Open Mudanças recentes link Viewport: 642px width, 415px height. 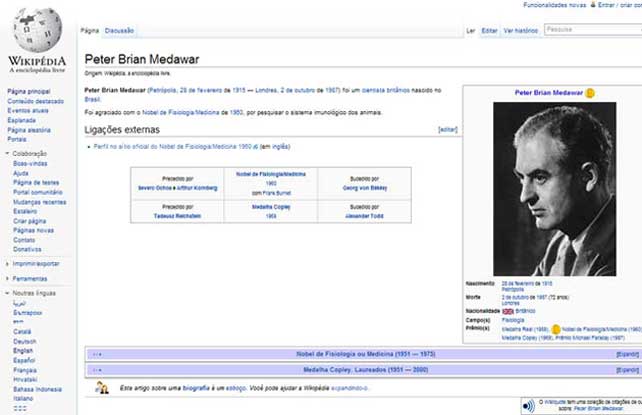pos(40,202)
